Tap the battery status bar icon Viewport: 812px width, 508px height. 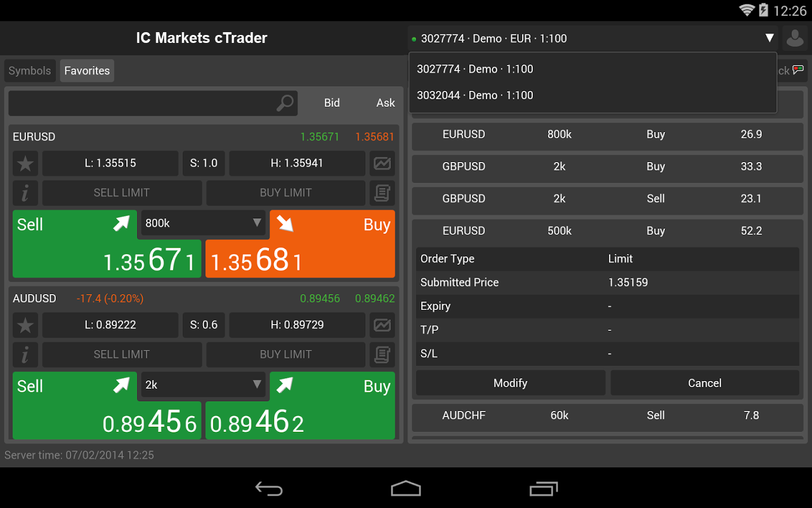[x=764, y=10]
